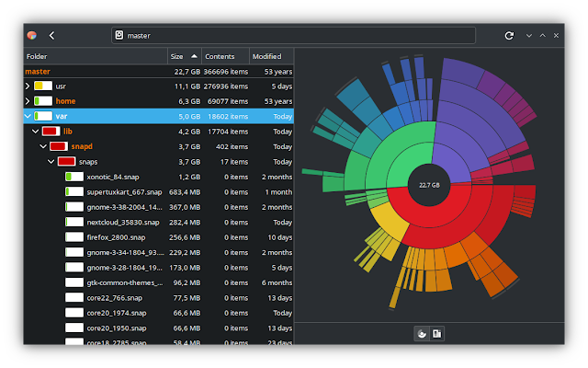Click the red usage bar beside the lib folder
This screenshot has width=588, height=368.
click(51, 131)
